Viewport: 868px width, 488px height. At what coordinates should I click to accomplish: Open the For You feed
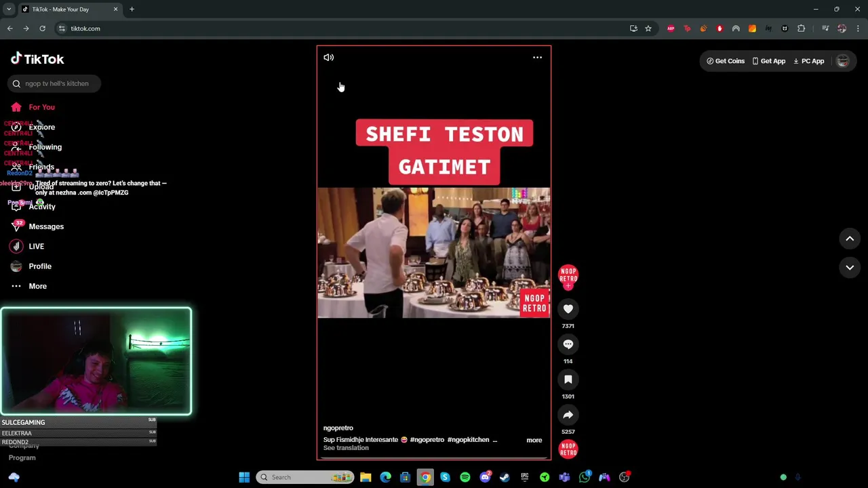[41, 107]
